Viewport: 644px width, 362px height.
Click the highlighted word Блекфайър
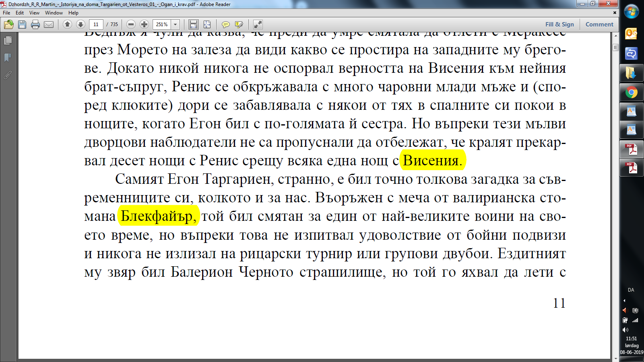159,216
